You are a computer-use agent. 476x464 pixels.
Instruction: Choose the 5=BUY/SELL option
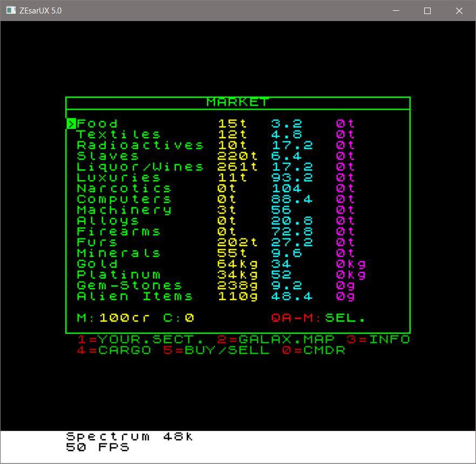(216, 350)
